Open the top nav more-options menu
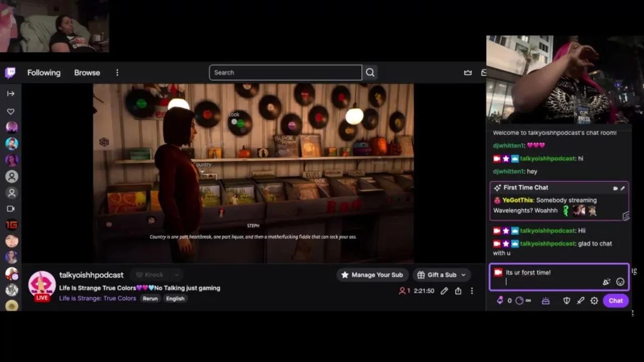Screen dimensions: 644x362 117,72
